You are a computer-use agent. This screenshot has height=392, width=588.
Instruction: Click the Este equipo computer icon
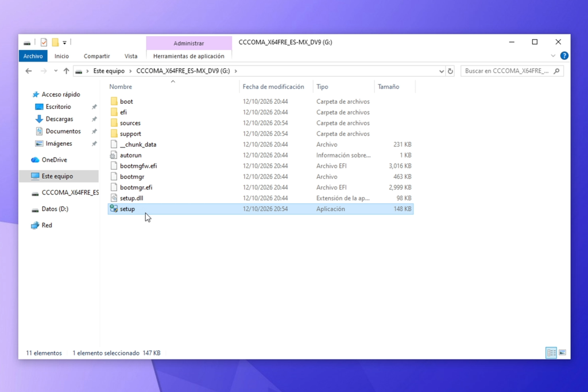[35, 176]
